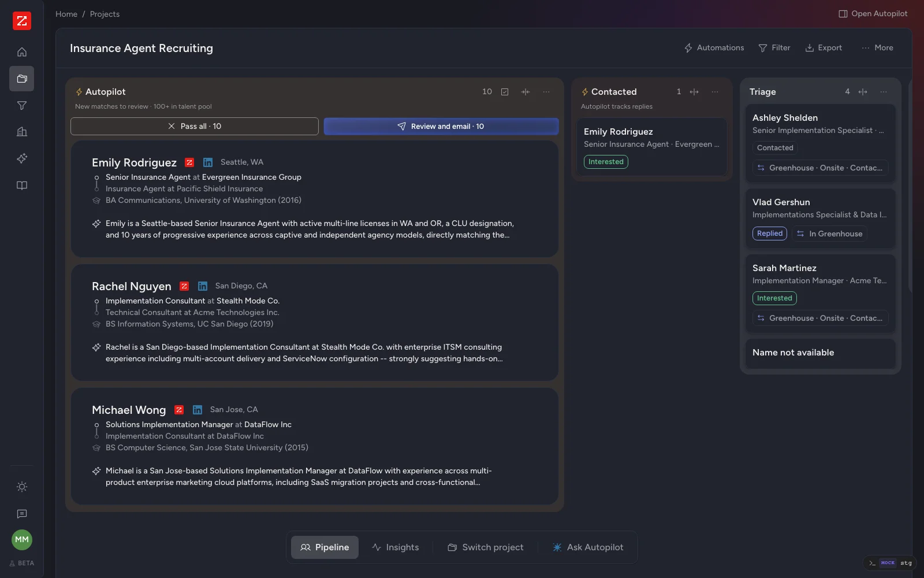Select the Pipeline tab
This screenshot has height=578, width=924.
tap(325, 547)
